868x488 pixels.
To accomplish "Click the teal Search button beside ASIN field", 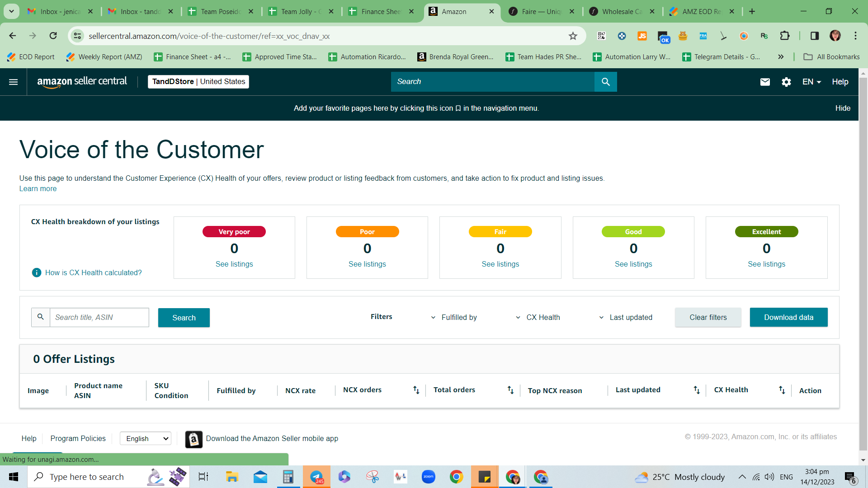I will pyautogui.click(x=184, y=318).
